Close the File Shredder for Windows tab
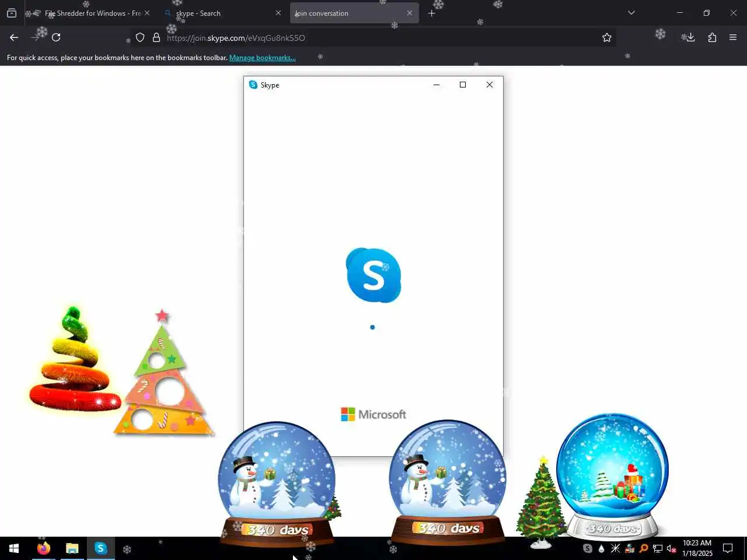 point(147,13)
